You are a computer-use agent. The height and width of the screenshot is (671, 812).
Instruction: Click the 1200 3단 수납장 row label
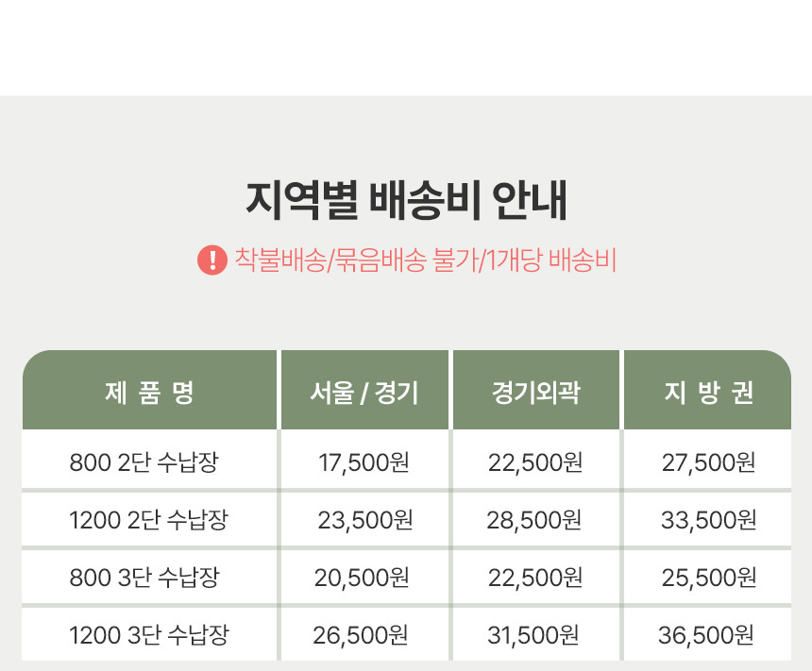point(148,635)
